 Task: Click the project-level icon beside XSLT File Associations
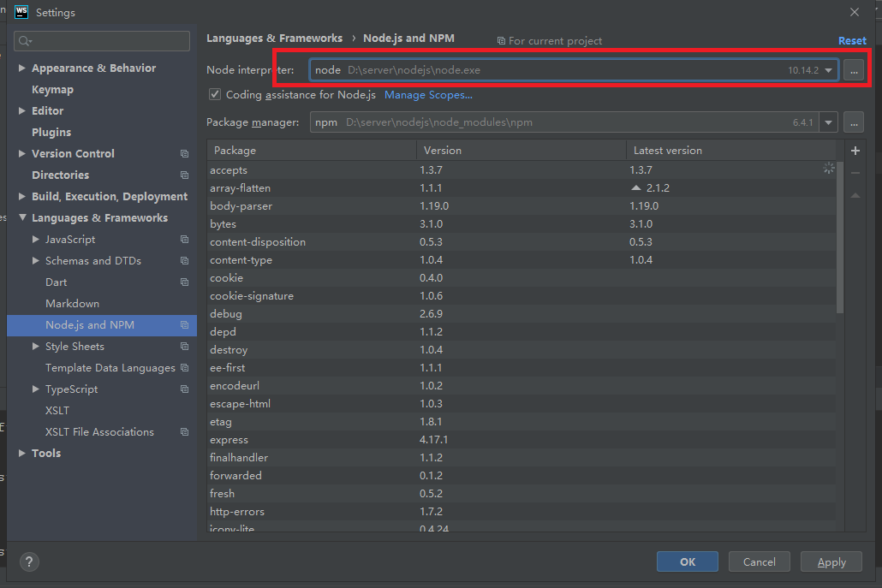pyautogui.click(x=184, y=431)
